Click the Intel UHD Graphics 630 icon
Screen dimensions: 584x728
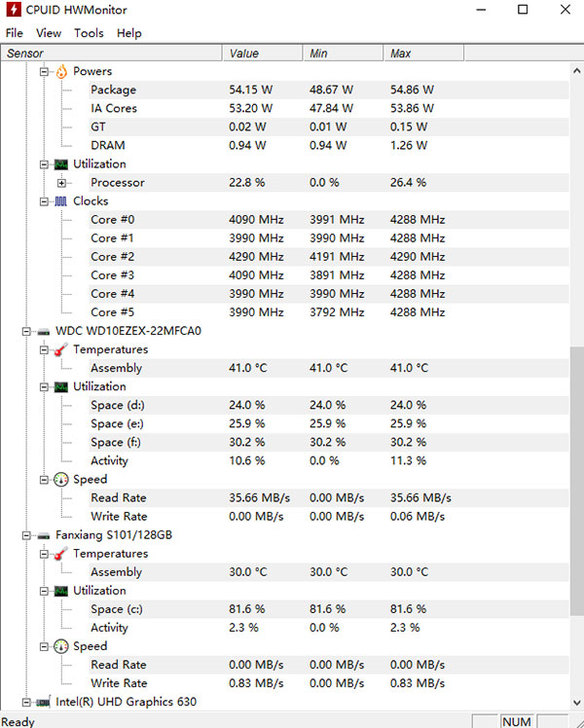pos(43,702)
